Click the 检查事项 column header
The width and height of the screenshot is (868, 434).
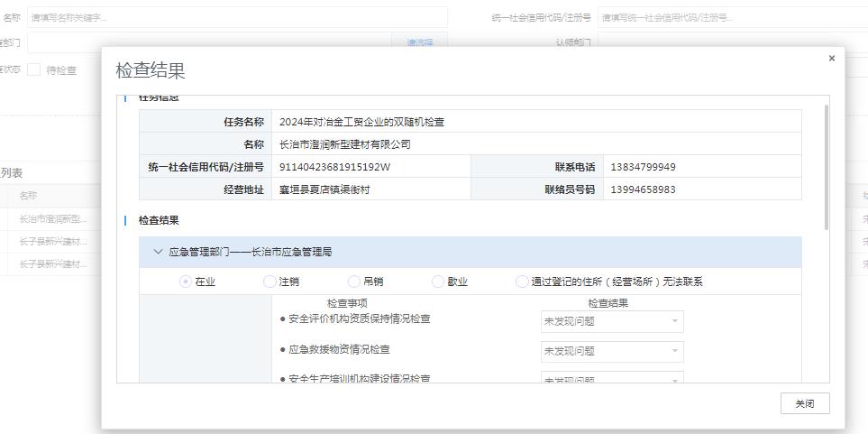click(x=347, y=303)
